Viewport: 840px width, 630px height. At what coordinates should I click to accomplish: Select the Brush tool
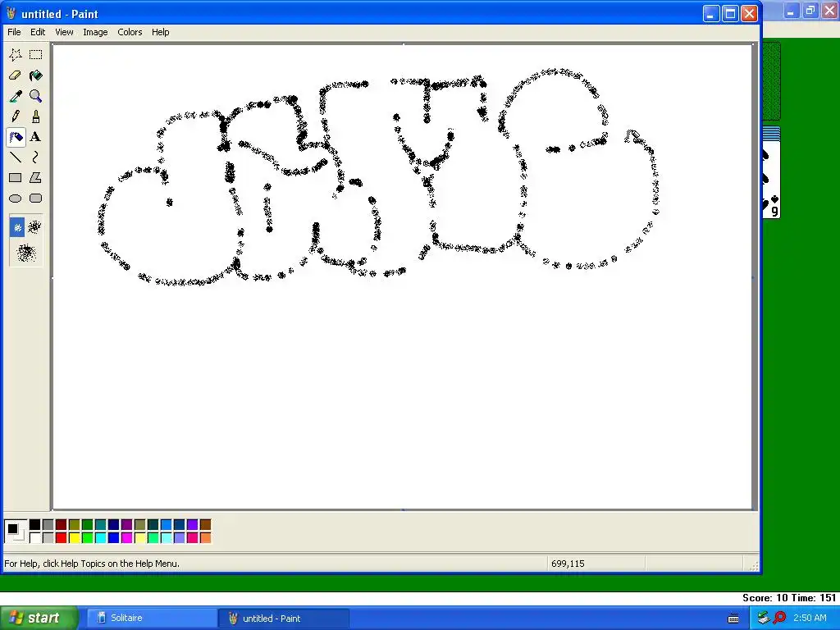point(35,116)
